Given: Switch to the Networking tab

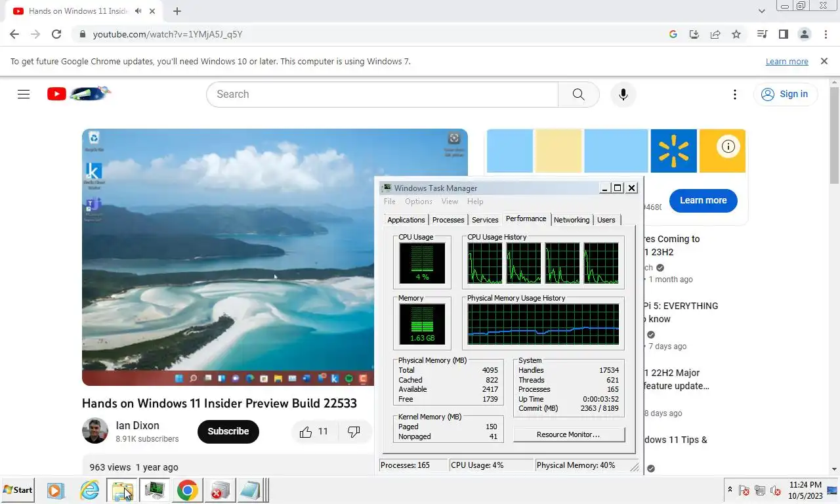Looking at the screenshot, I should click(x=572, y=220).
